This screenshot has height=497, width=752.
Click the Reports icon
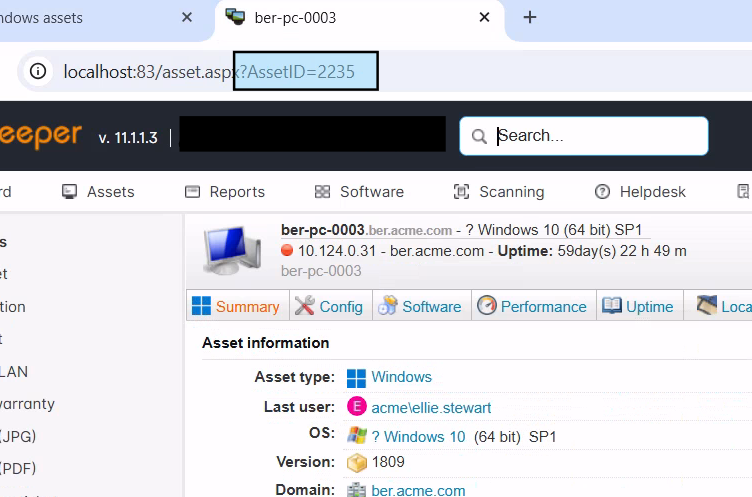[192, 192]
